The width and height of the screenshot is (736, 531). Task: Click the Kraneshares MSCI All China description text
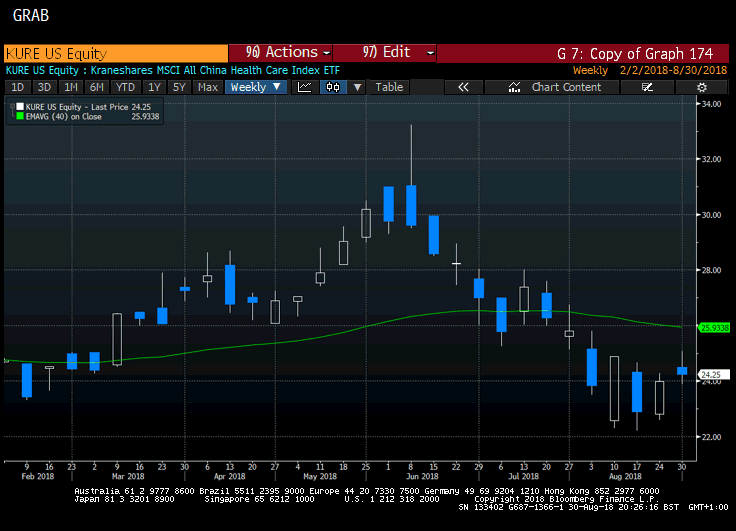coord(215,70)
